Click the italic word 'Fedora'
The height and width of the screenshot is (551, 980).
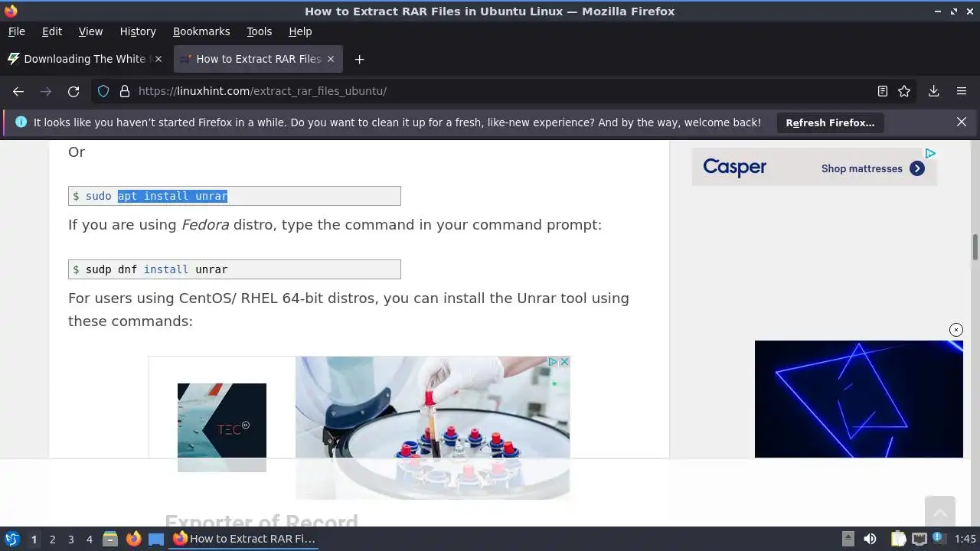point(205,225)
